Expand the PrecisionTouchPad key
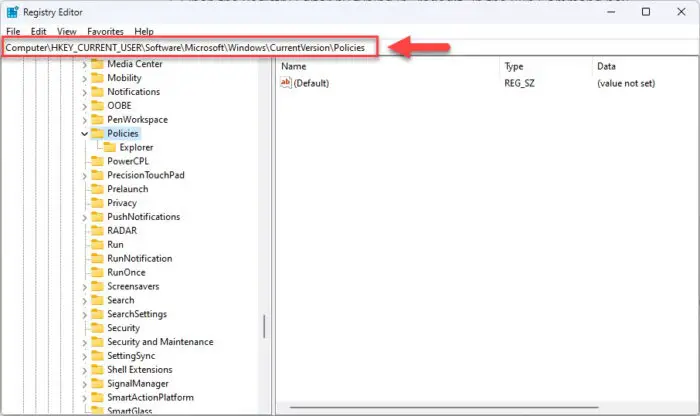 pyautogui.click(x=84, y=176)
